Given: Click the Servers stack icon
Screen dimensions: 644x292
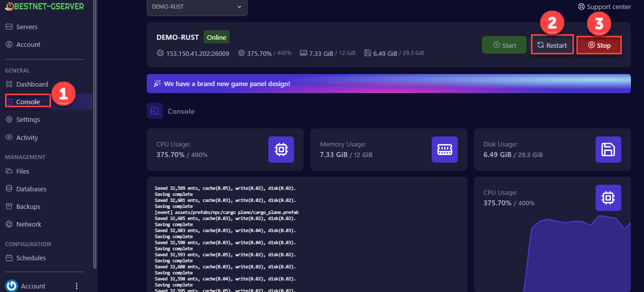Looking at the screenshot, I should [9, 27].
